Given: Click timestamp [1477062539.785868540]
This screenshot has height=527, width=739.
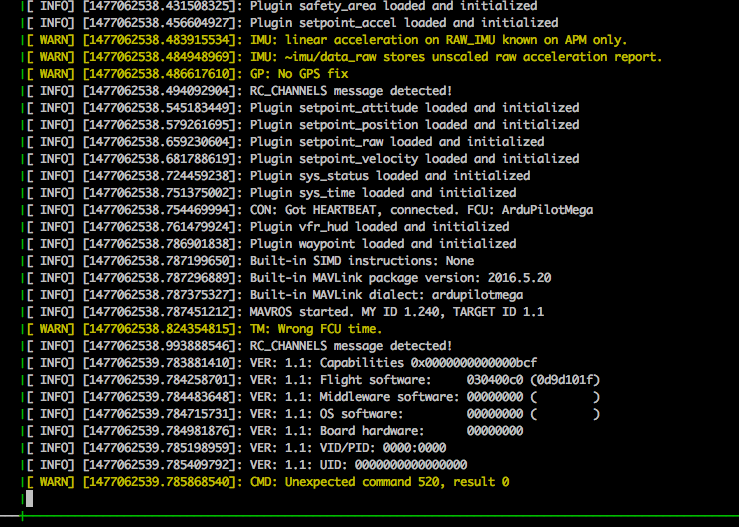Looking at the screenshot, I should tap(159, 482).
